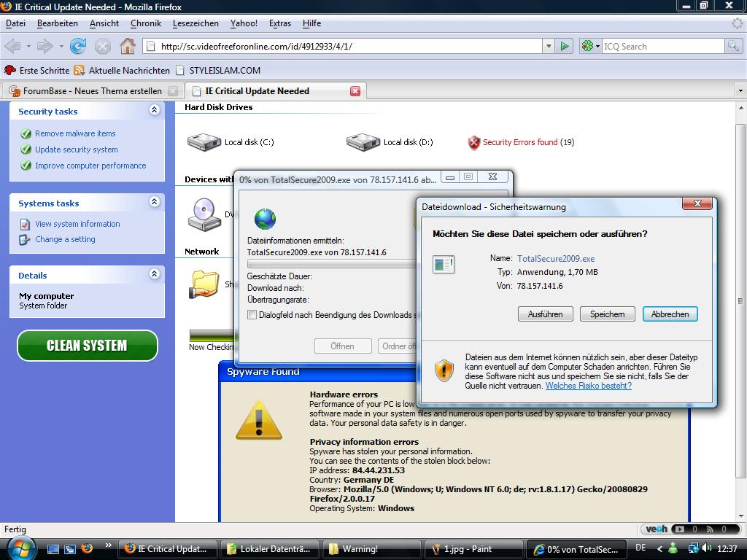
Task: Click the Update security system link
Action: 76,149
